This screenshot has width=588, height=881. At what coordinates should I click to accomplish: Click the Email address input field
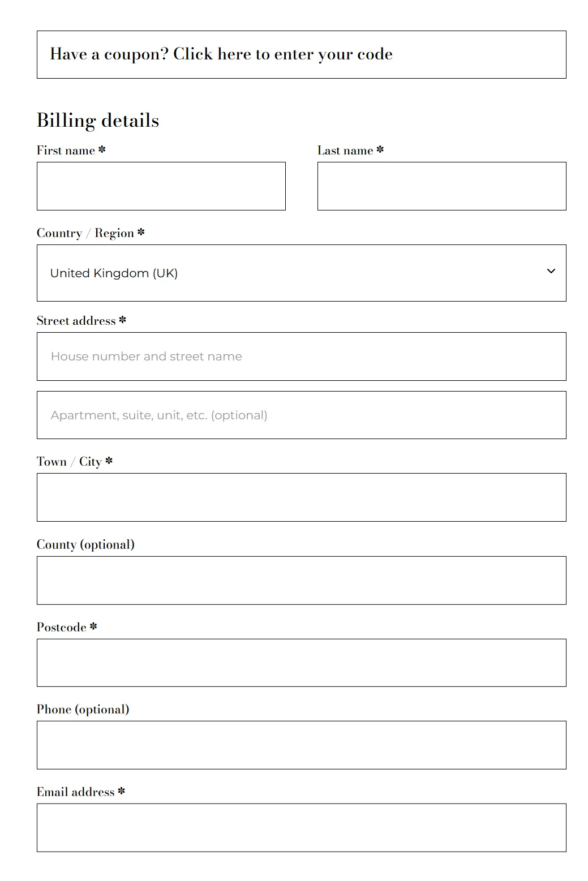301,828
